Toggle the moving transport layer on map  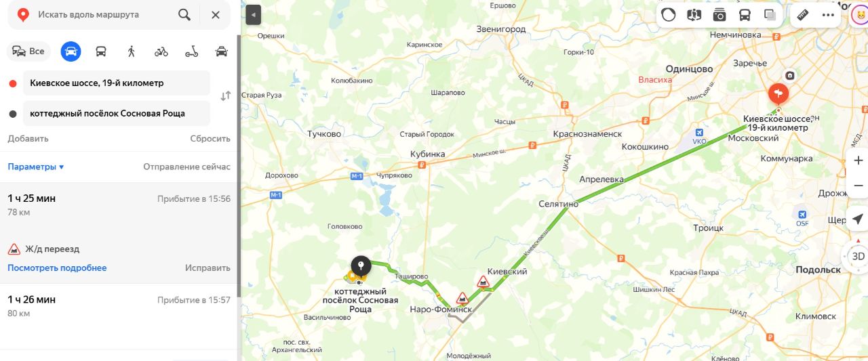pyautogui.click(x=745, y=14)
